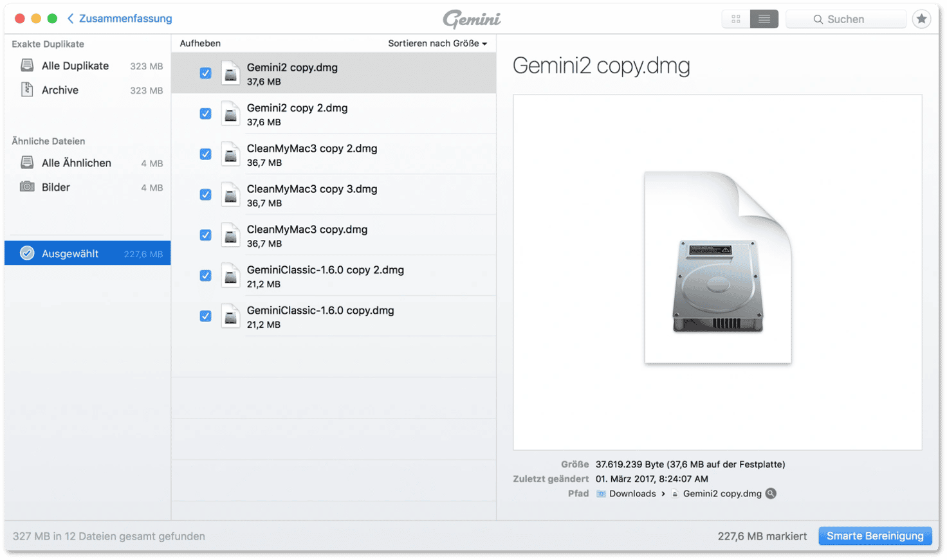Image resolution: width=947 pixels, height=560 pixels.
Task: Go back to Zusammenfassung
Action: pos(120,19)
